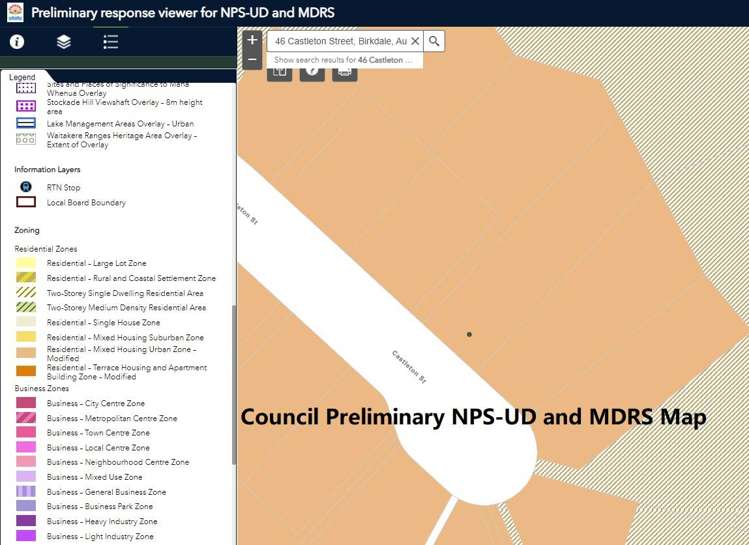749x545 pixels.
Task: Open the basemap gallery tool button
Action: [x=280, y=71]
